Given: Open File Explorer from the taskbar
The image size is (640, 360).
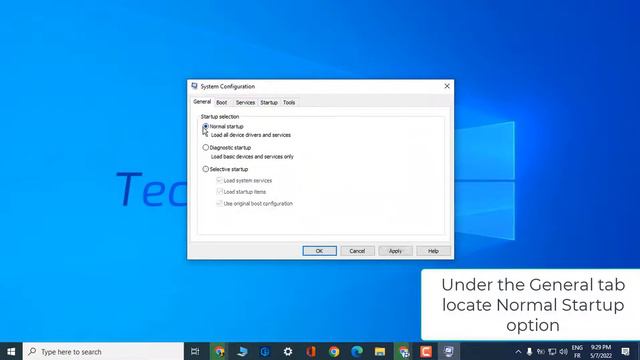Looking at the screenshot, I should tap(380, 351).
